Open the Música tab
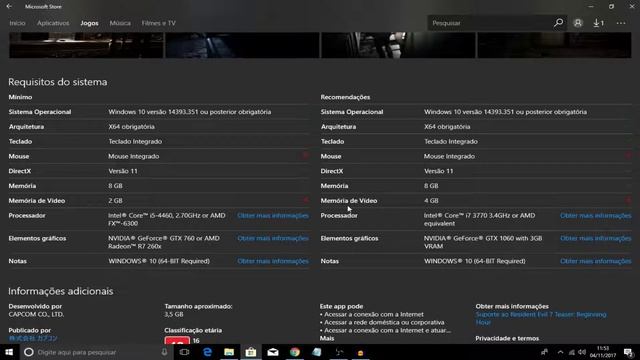Screen dimensions: 640x360 point(120,23)
